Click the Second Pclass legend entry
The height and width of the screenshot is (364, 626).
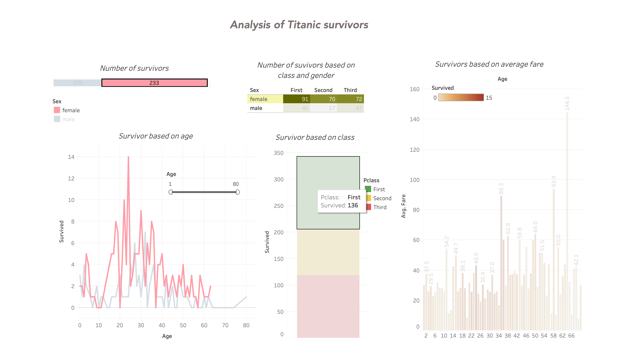(x=382, y=198)
